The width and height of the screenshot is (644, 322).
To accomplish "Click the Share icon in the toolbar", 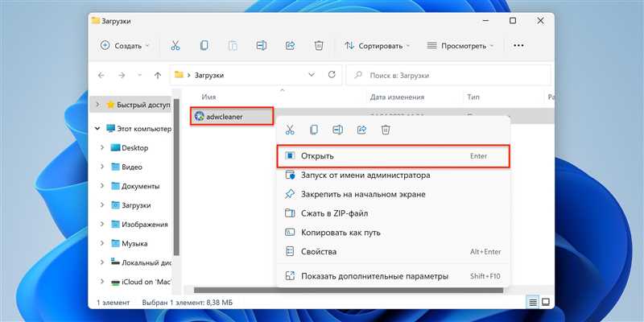I will click(x=290, y=46).
